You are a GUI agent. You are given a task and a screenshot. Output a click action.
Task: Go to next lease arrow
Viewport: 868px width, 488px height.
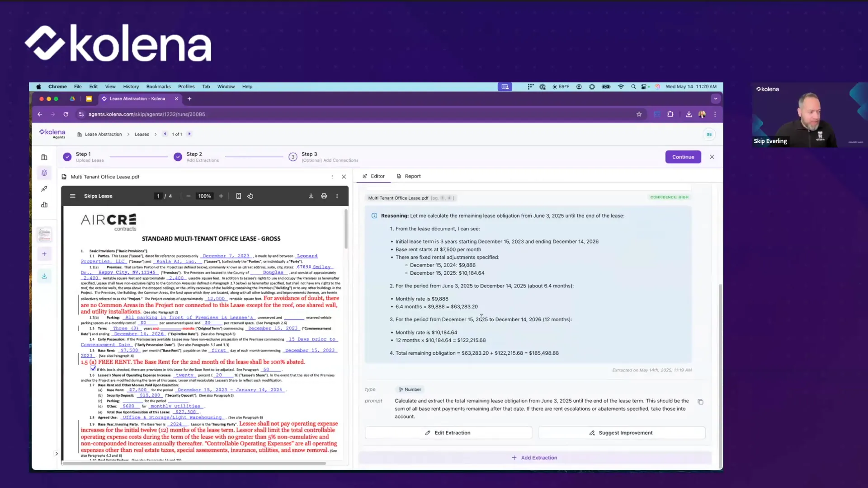(x=189, y=134)
